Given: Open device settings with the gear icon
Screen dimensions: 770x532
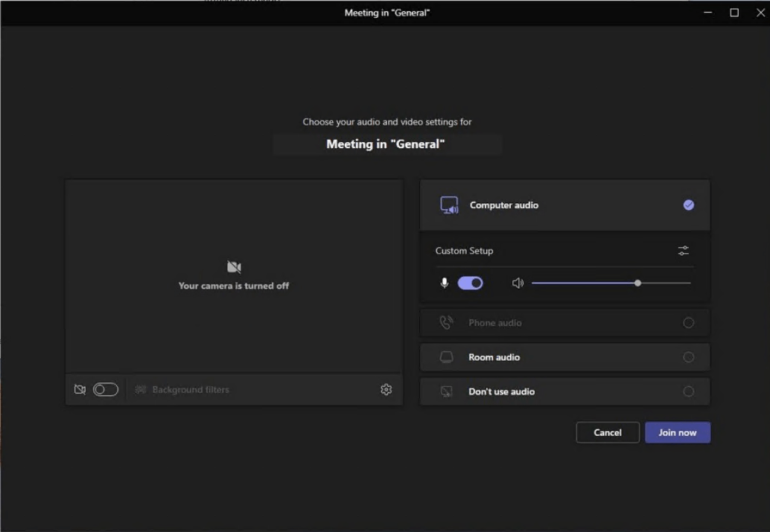Looking at the screenshot, I should [386, 389].
